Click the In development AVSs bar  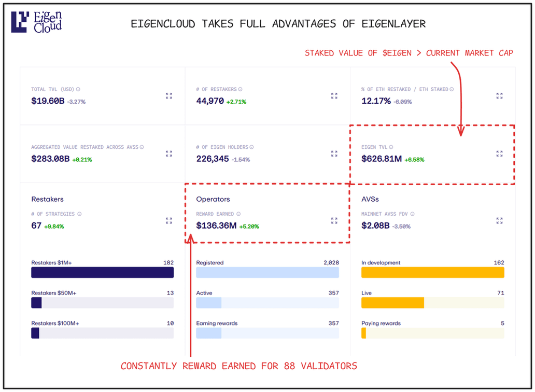(433, 273)
